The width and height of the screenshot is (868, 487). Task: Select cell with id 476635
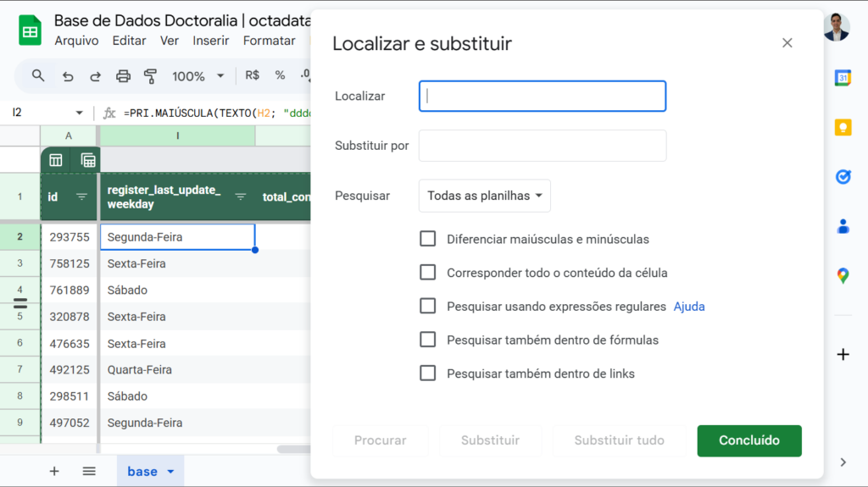[x=70, y=344]
